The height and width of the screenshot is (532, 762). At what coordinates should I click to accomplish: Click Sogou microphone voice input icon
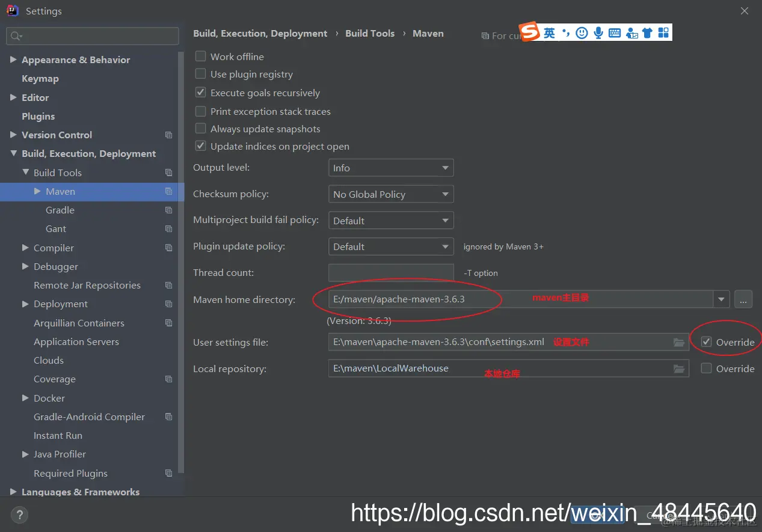click(x=598, y=33)
